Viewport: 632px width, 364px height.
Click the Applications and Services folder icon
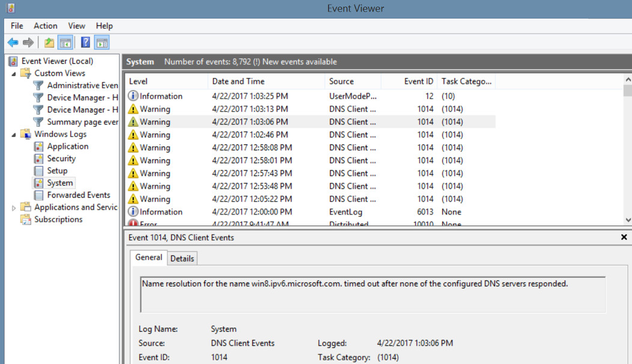coord(26,207)
